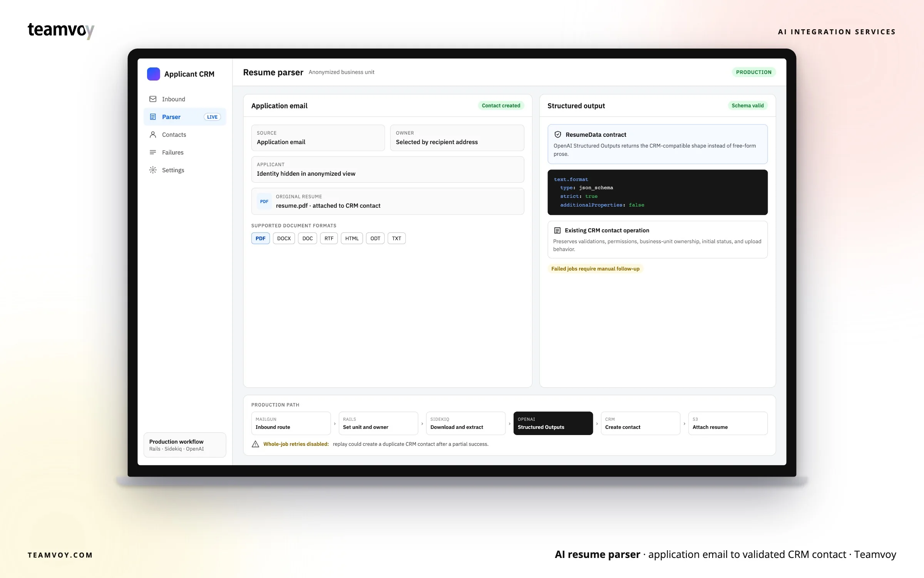Click the Mailgun Inbound route step
The width and height of the screenshot is (924, 578).
click(x=291, y=423)
